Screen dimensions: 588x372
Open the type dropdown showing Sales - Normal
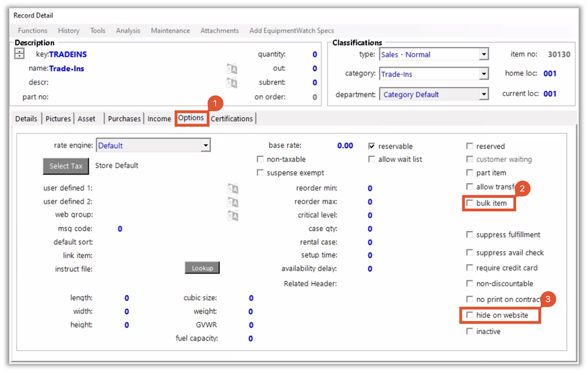coord(483,54)
